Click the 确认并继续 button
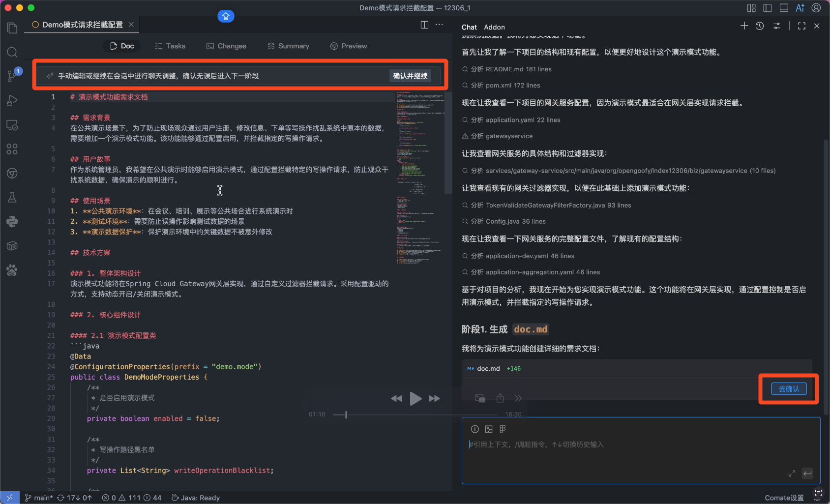 coord(410,76)
